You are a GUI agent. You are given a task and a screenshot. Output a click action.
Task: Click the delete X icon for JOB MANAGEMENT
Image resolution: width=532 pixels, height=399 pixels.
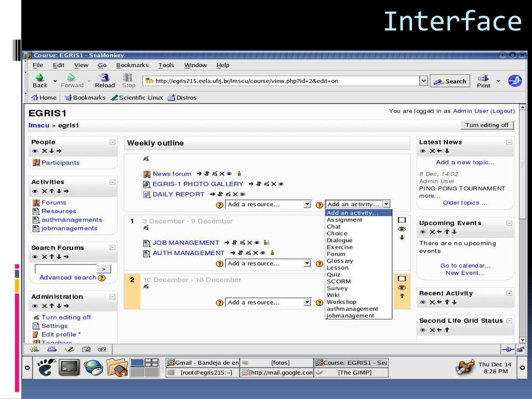click(x=249, y=243)
